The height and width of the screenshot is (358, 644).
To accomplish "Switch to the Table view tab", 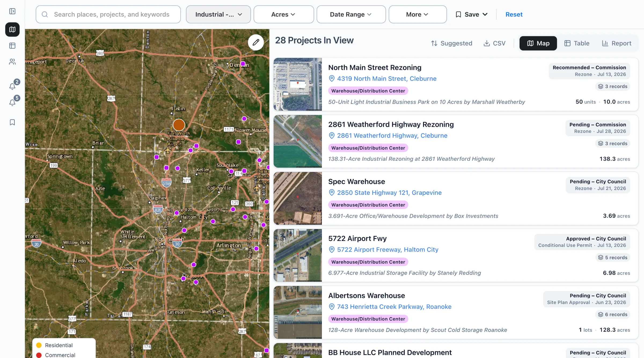I will [577, 43].
